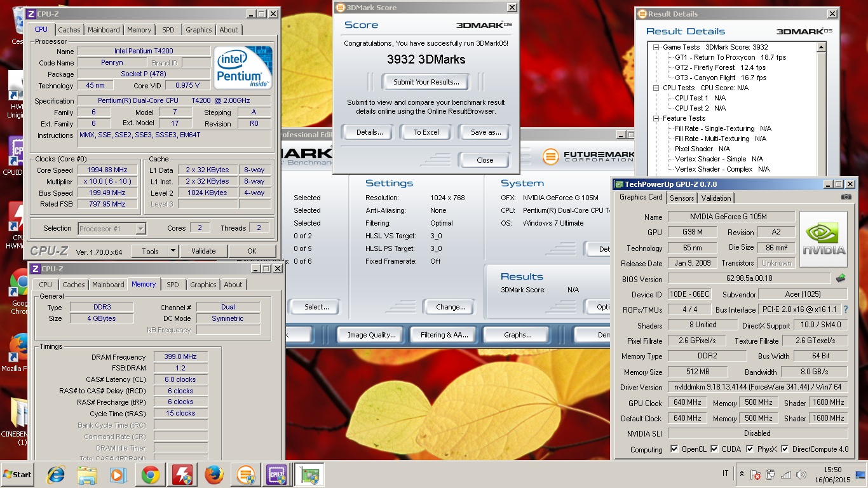868x488 pixels.
Task: Click the Bus Interface question mark icon
Action: click(x=846, y=310)
